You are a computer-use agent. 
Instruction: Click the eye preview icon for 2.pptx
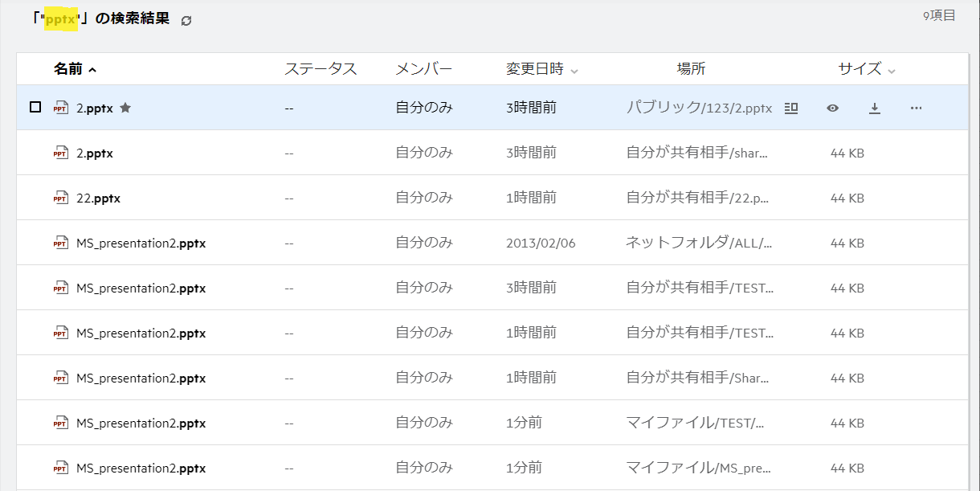[833, 108]
